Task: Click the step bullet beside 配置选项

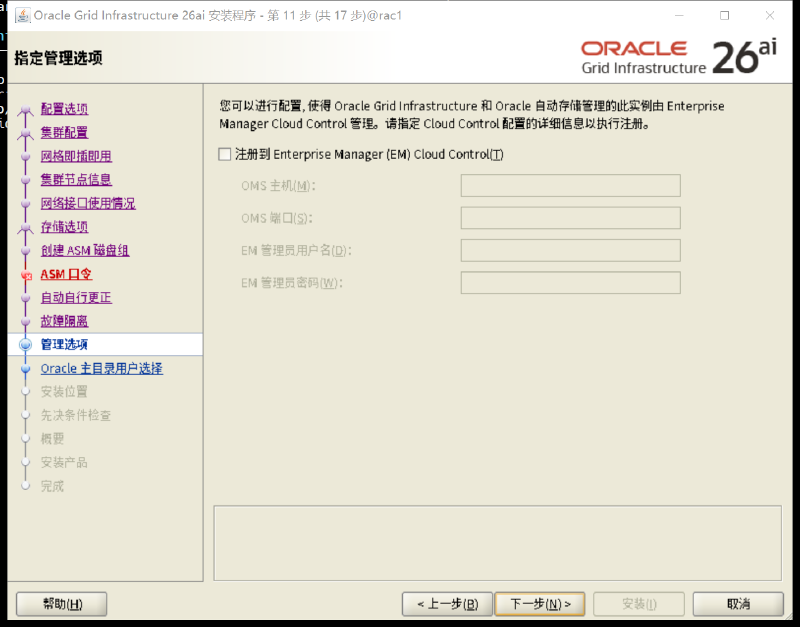Action: (x=26, y=109)
